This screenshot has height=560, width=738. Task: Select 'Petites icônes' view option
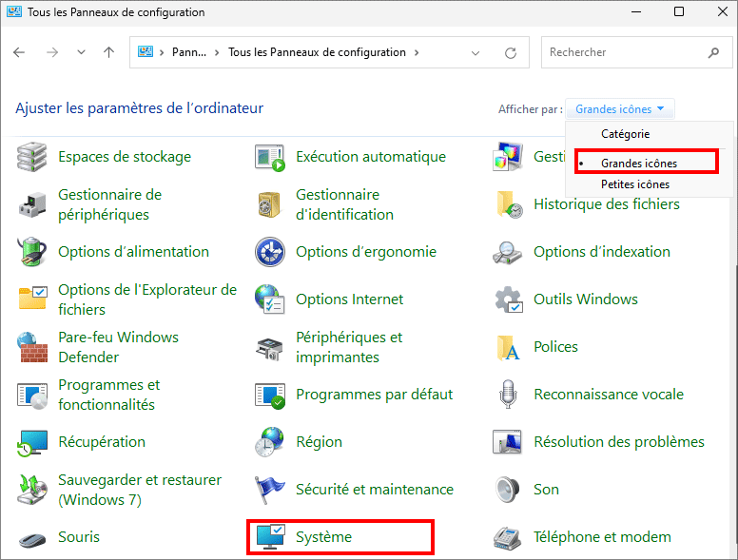[x=635, y=184]
